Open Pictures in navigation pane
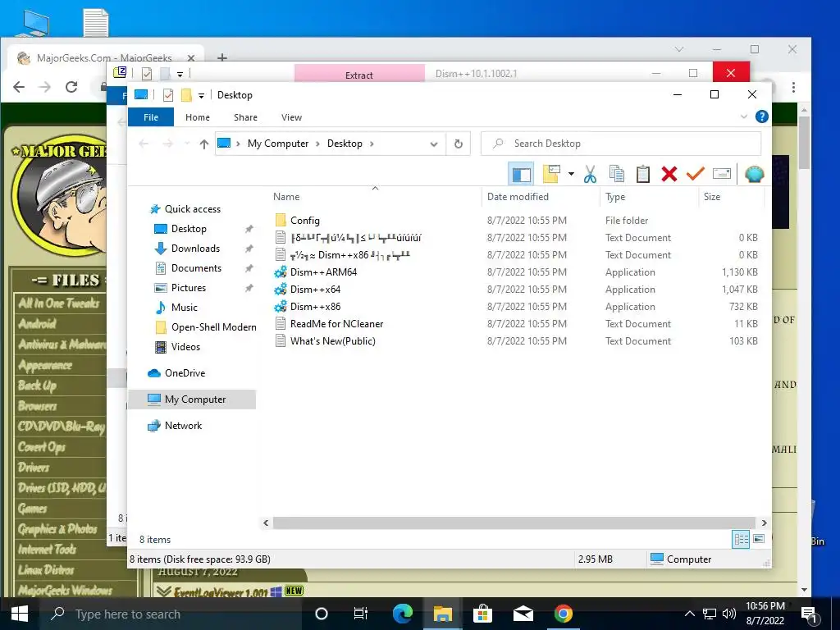Viewport: 840px width, 630px height. pyautogui.click(x=188, y=288)
